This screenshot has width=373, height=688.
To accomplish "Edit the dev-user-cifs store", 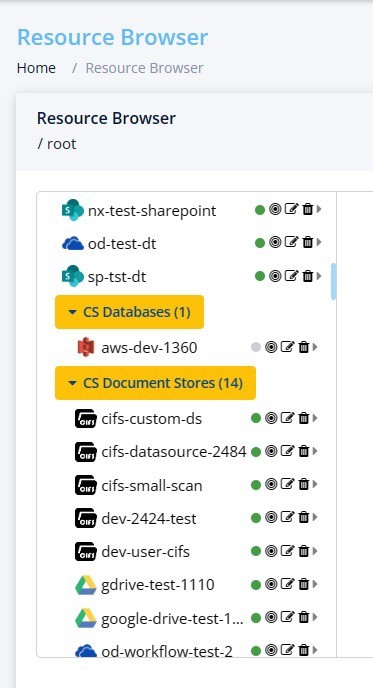I will tap(287, 550).
